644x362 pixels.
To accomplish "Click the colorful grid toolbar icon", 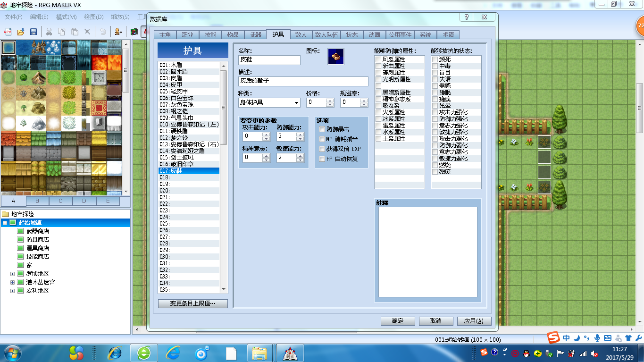I will pyautogui.click(x=134, y=32).
